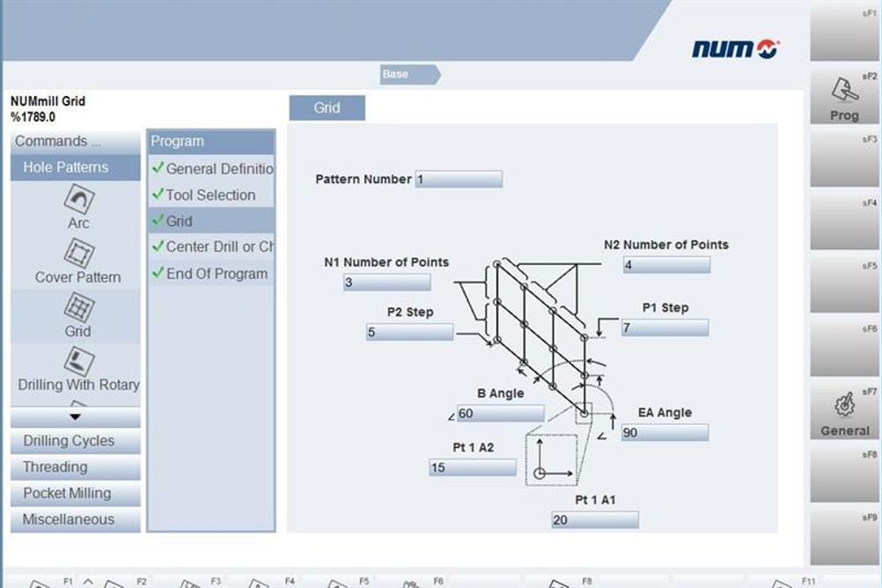
Task: Click the %1789.0 program number
Action: pos(33,117)
